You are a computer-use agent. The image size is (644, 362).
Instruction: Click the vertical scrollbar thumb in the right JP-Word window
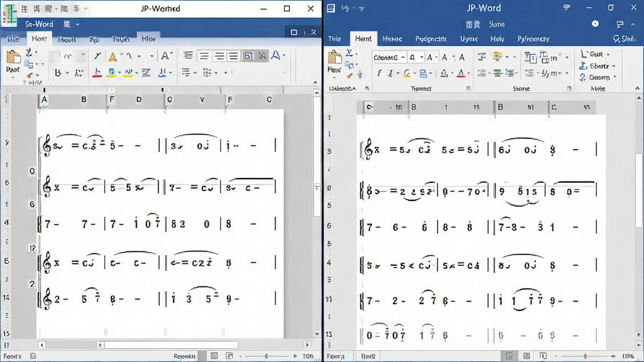pyautogui.click(x=638, y=190)
